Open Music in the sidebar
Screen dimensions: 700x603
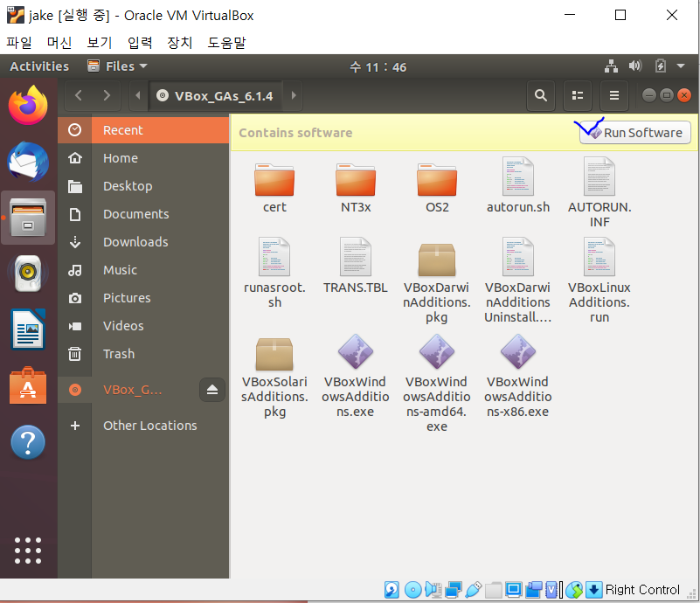[143, 269]
